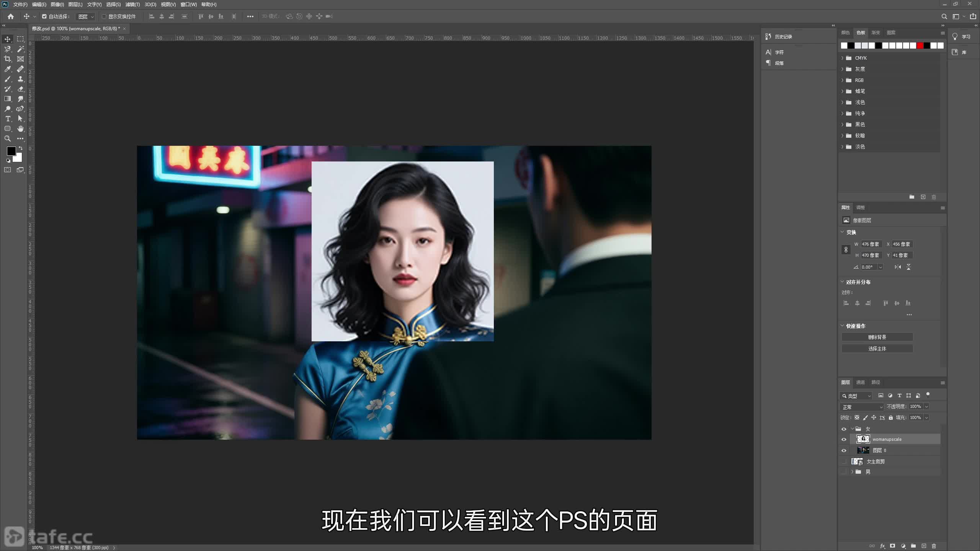Viewport: 980px width, 551px height.
Task: Add a layer mask from the Layers panel
Action: (x=892, y=546)
